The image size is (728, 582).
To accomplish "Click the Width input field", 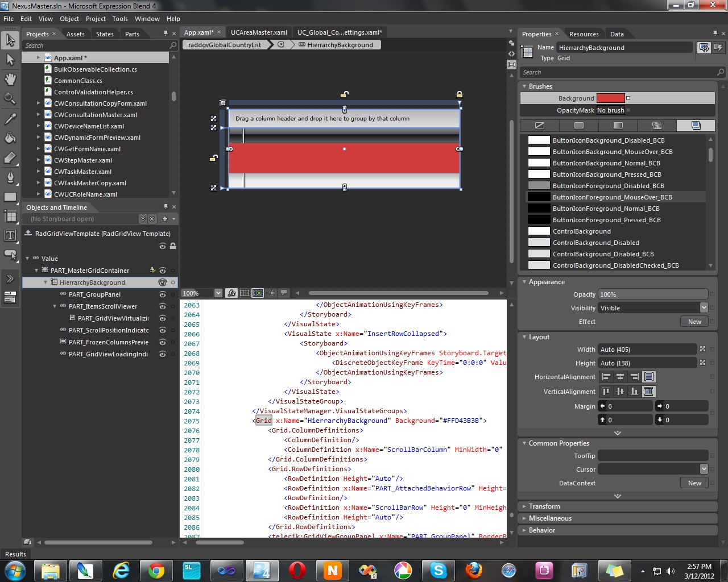I will tap(648, 350).
